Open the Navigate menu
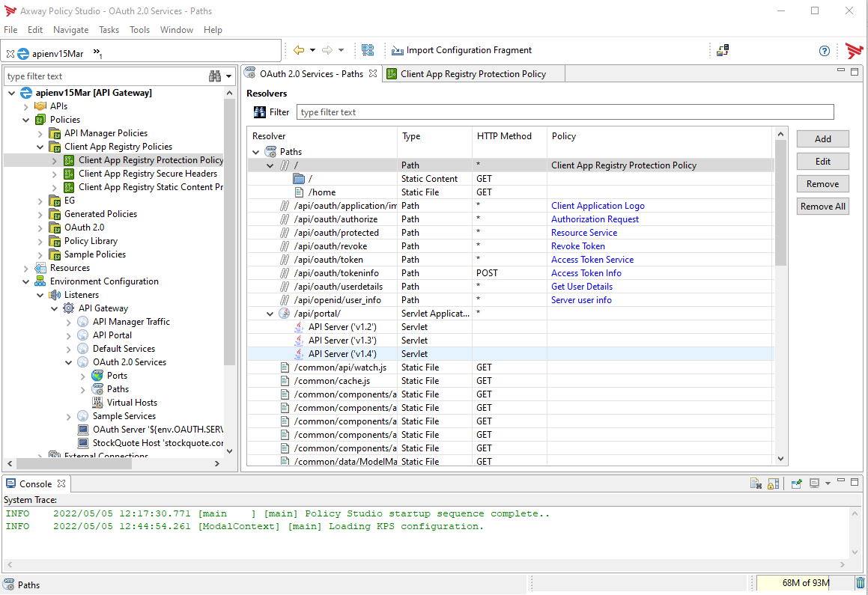 [70, 30]
